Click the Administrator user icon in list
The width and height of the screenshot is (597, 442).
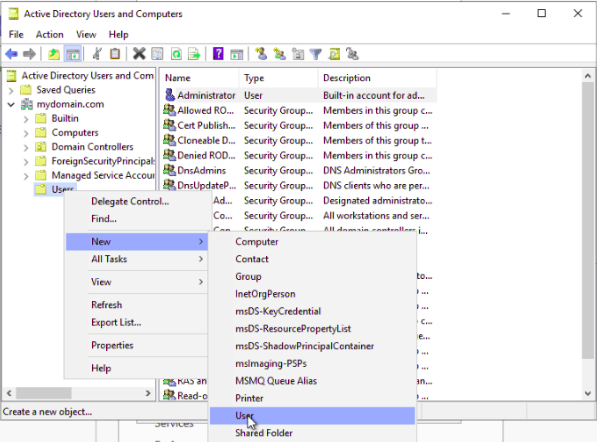[169, 95]
